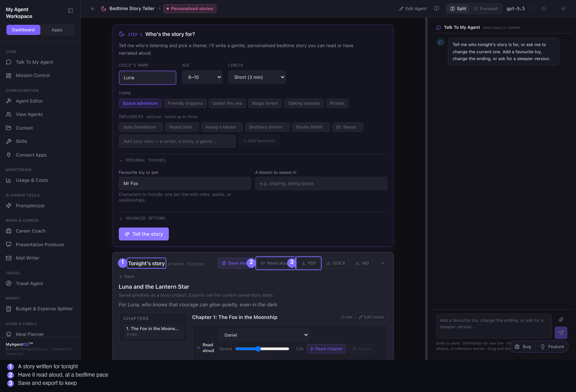Toggle Julia Donaldson influence
Viewport: 576px width, 392px height.
141,127
